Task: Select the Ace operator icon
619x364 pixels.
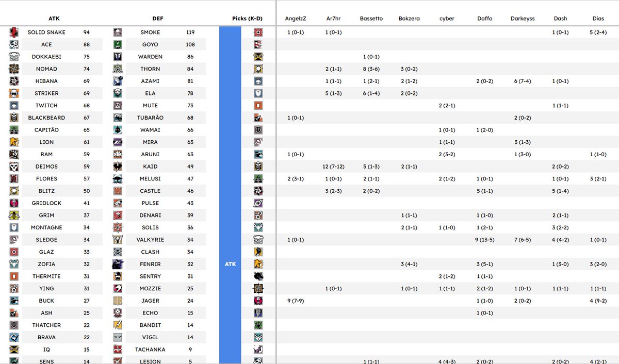Action: pos(14,44)
